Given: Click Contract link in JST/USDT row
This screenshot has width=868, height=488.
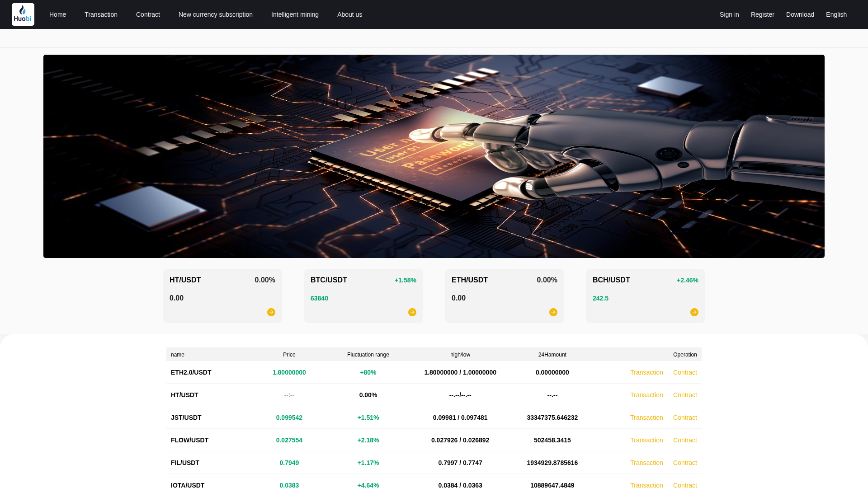Looking at the screenshot, I should point(685,418).
